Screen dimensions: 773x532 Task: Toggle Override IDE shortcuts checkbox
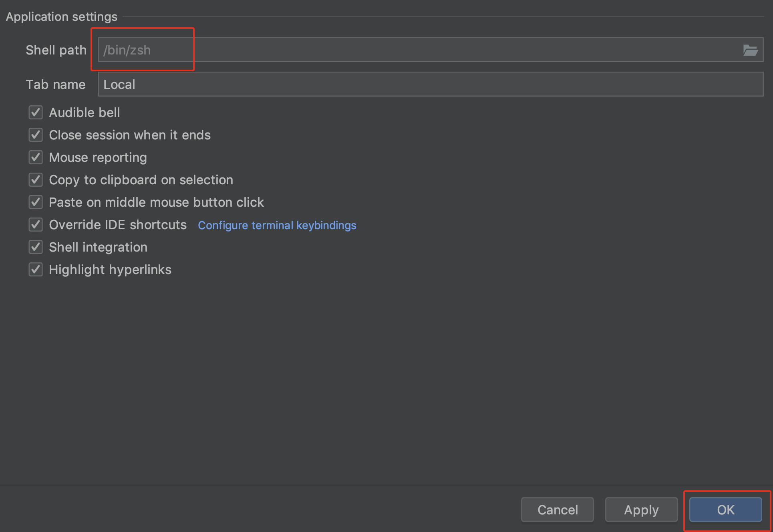36,225
